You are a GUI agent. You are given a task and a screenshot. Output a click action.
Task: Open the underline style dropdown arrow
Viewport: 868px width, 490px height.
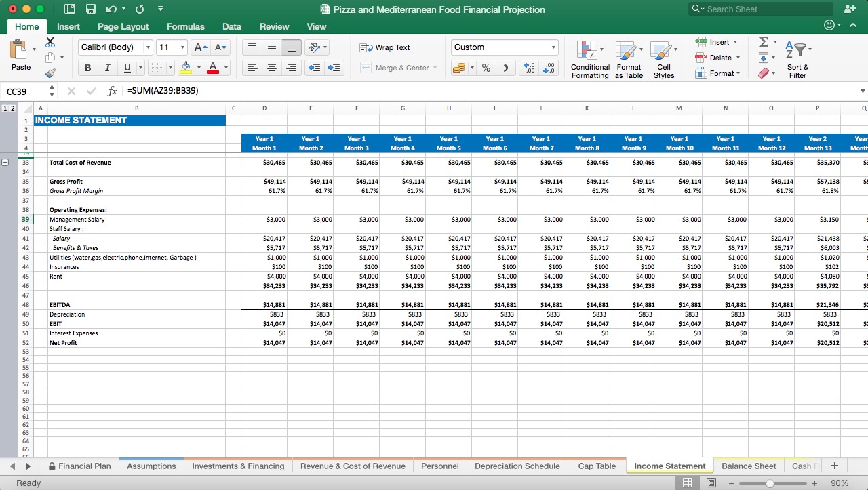click(x=140, y=68)
